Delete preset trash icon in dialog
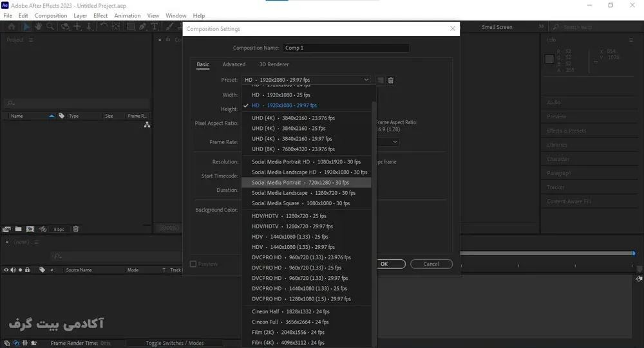 click(x=391, y=80)
